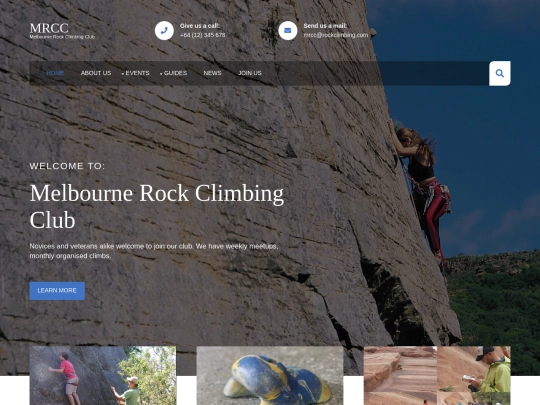Click the Learn More button
This screenshot has height=405, width=540.
(57, 291)
